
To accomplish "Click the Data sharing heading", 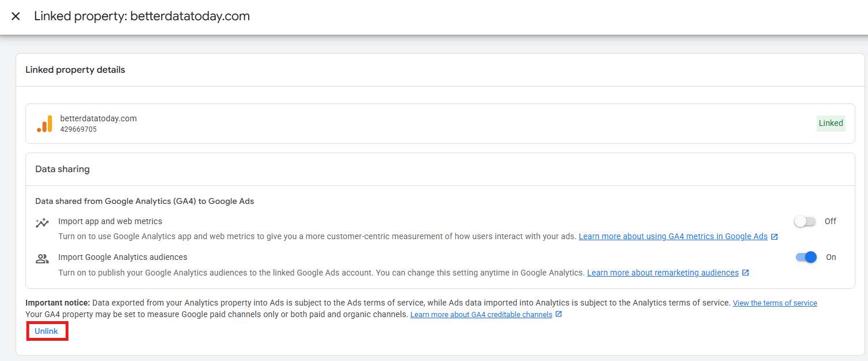I will (x=62, y=169).
